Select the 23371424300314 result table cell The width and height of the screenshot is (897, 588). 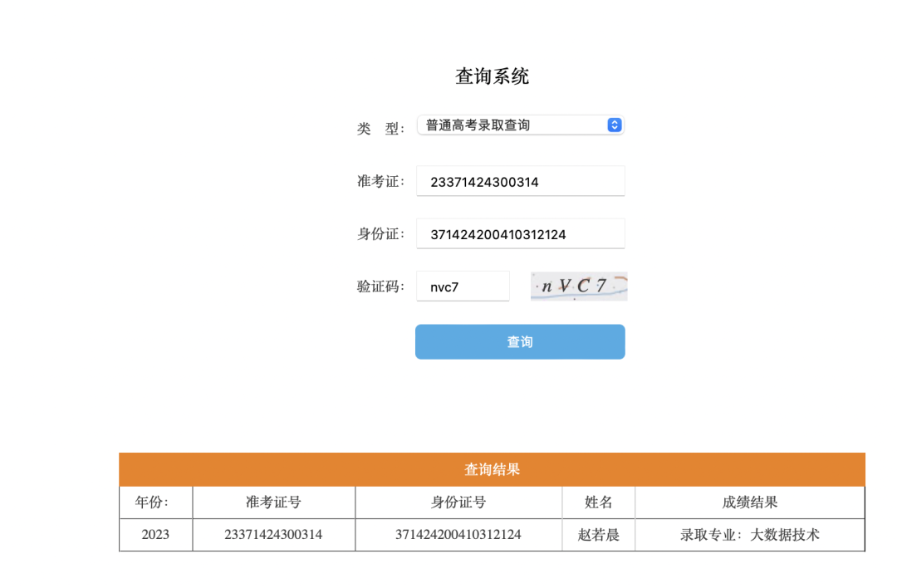(x=273, y=535)
